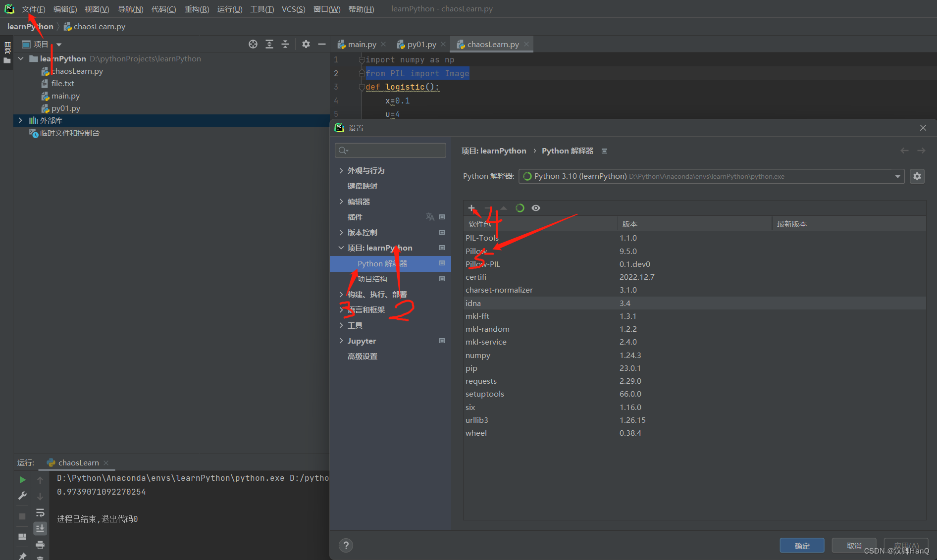The image size is (937, 560).
Task: Open the project panel settings gear
Action: click(x=306, y=44)
